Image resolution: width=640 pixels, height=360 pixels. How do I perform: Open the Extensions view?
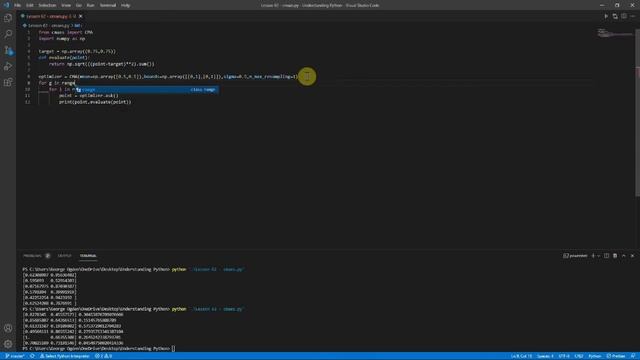pyautogui.click(x=8, y=82)
